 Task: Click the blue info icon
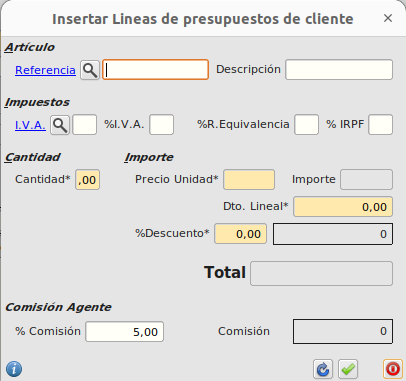click(x=14, y=369)
